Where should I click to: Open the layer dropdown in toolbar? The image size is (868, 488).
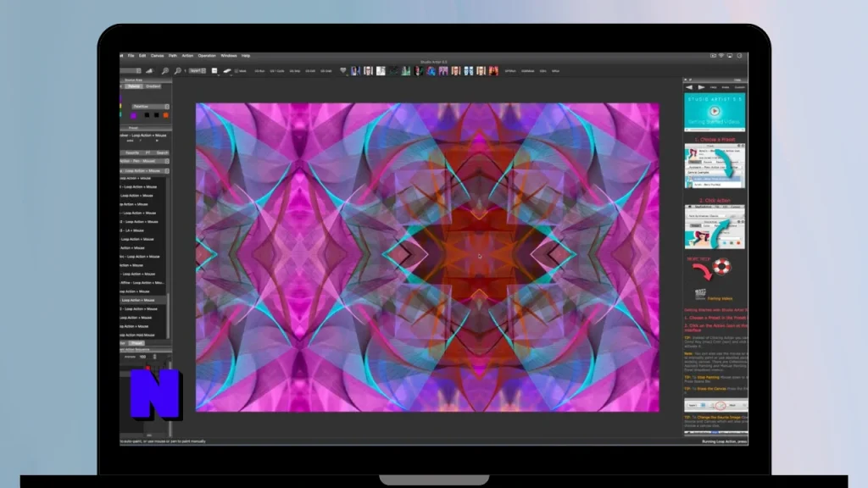click(198, 71)
